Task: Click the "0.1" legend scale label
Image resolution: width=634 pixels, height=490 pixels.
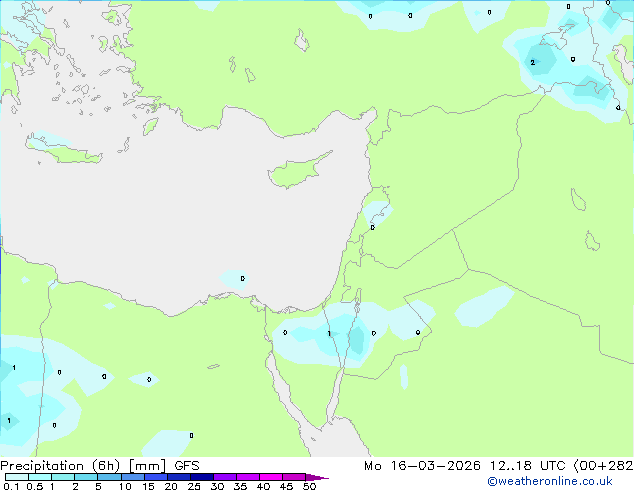Action: point(11,486)
